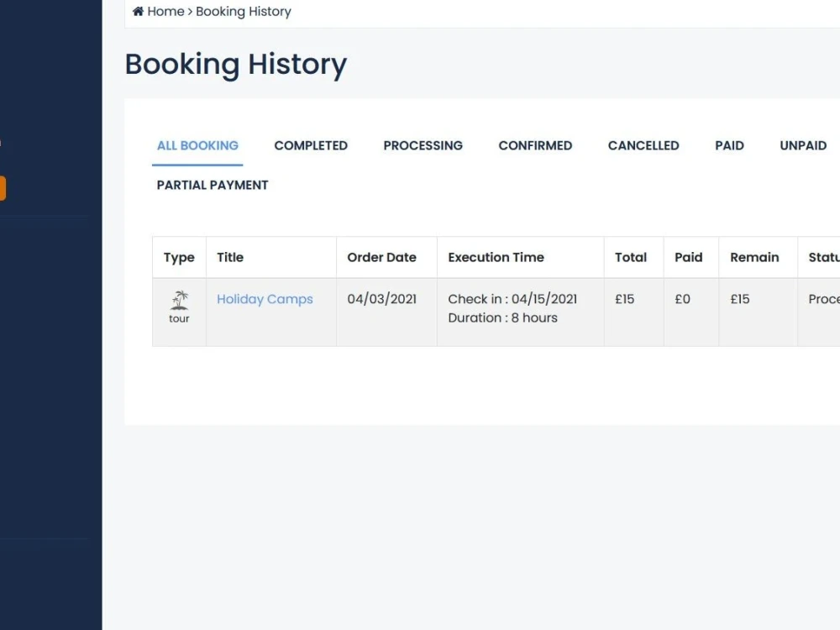Image resolution: width=840 pixels, height=630 pixels.
Task: Open the CONFIRMED bookings tab
Action: pyautogui.click(x=535, y=145)
